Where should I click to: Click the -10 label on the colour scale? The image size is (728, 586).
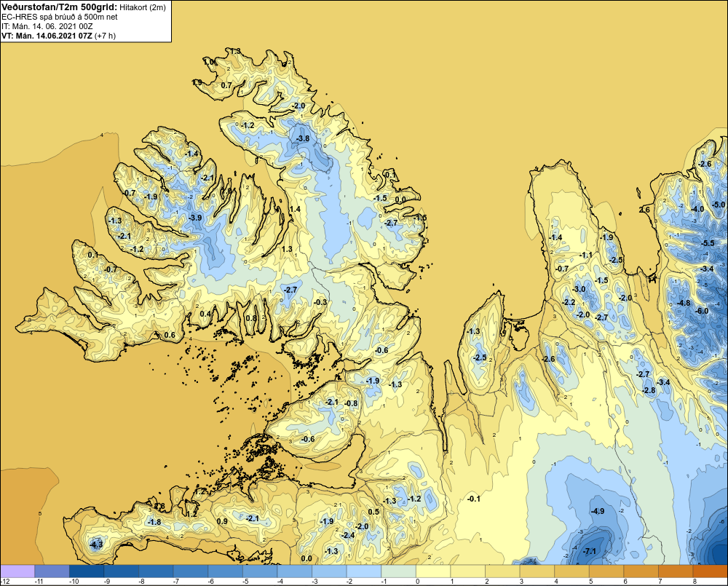(74, 582)
